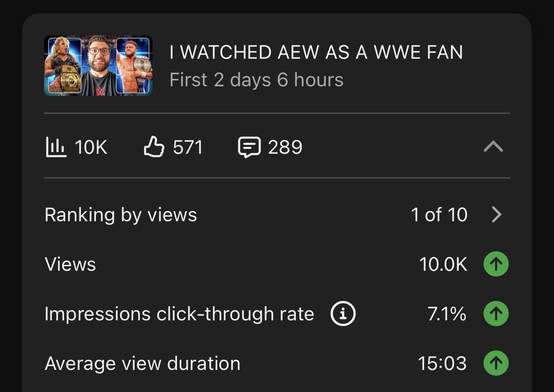554x392 pixels.
Task: Open the video title I WATCHED AEW
Action: coord(316,52)
